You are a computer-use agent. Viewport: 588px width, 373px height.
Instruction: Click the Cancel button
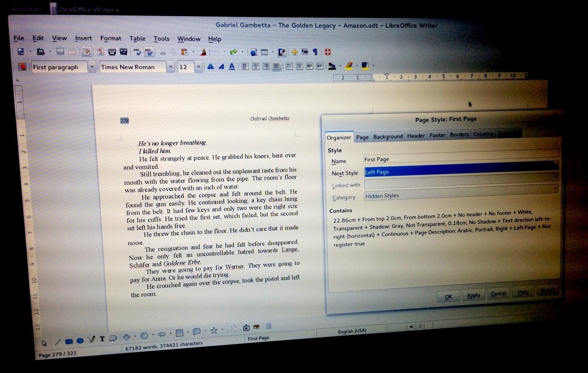[498, 294]
